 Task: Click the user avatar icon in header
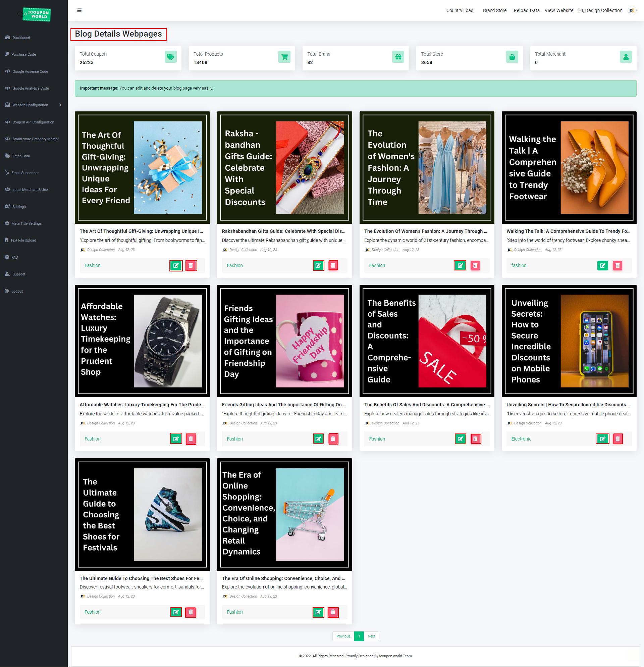pos(632,10)
